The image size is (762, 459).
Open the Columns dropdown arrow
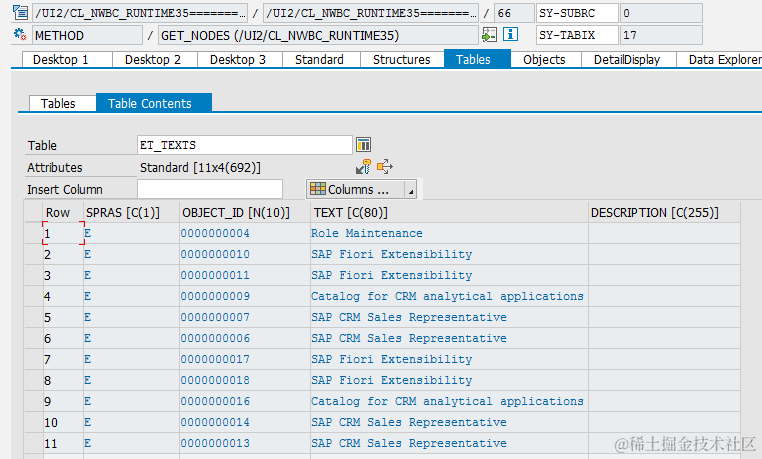[x=411, y=189]
